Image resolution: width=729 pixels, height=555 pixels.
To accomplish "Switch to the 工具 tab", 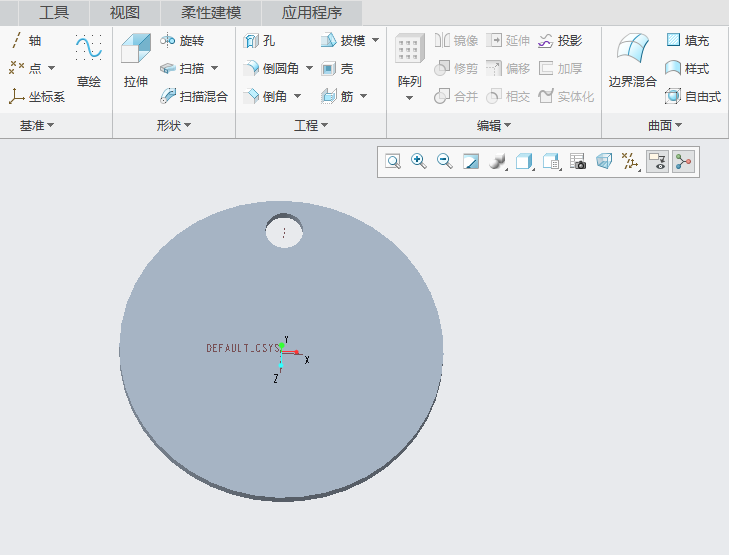I will (54, 13).
